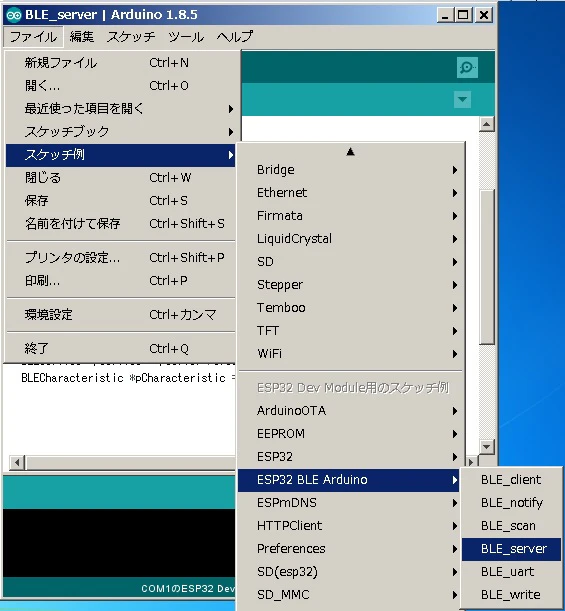The image size is (565, 611).
Task: Expand the Stepper examples submenu
Action: pyautogui.click(x=350, y=285)
